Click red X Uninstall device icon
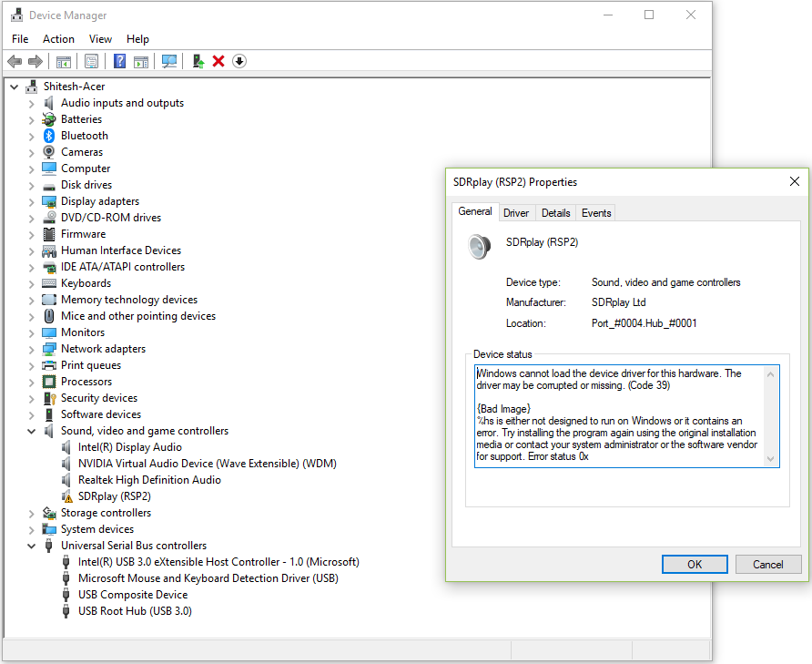Viewport: 812px width, 664px height. 218,61
